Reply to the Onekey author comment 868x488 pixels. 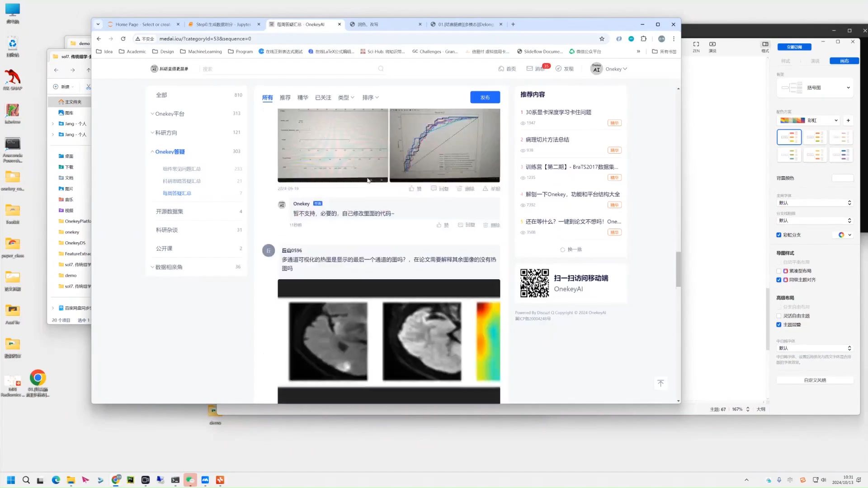[466, 225]
